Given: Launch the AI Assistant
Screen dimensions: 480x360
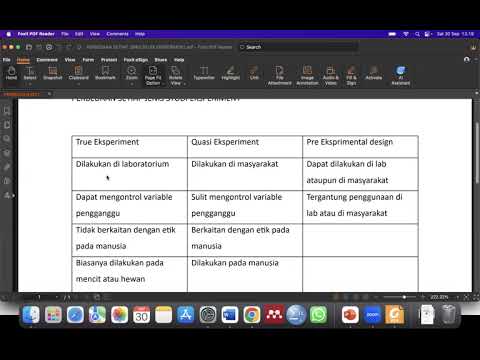Looking at the screenshot, I should point(400,75).
